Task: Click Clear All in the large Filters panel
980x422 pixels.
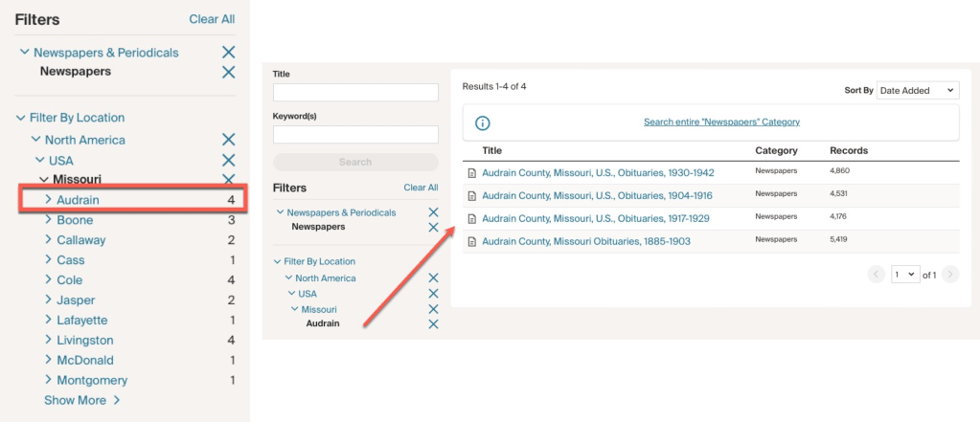Action: pos(212,19)
